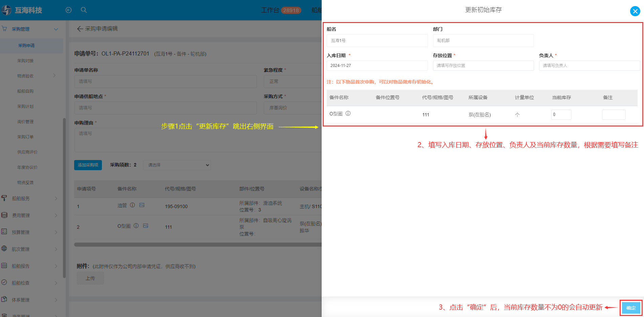Expand the 体系管理 menu arrow
The width and height of the screenshot is (644, 317).
click(56, 300)
